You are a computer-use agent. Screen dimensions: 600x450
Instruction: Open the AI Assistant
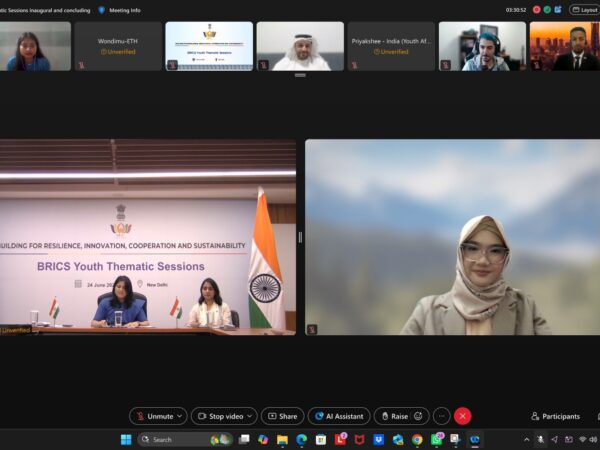pos(339,416)
